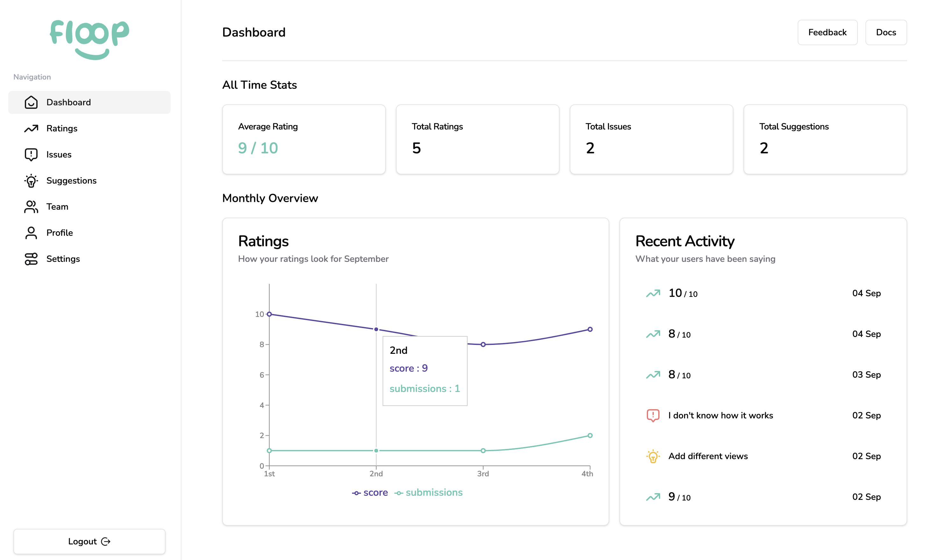Image resolution: width=946 pixels, height=560 pixels.
Task: Open the Issues section
Action: pos(89,154)
